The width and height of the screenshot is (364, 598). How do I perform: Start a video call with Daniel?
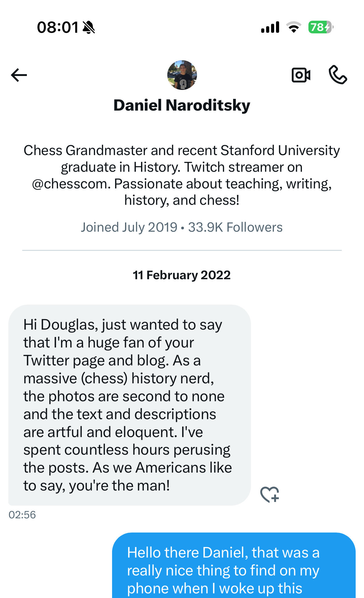click(301, 75)
